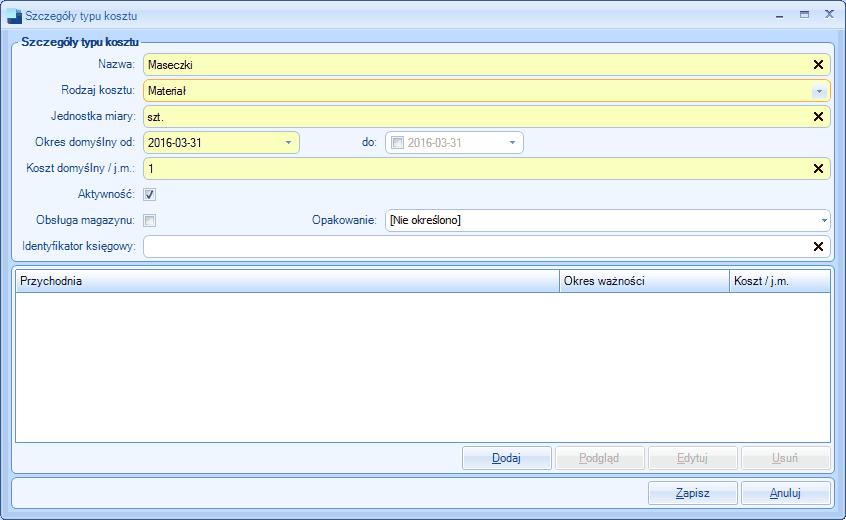The height and width of the screenshot is (520, 846).
Task: Open the Okres domyślny od date picker
Action: [x=288, y=143]
